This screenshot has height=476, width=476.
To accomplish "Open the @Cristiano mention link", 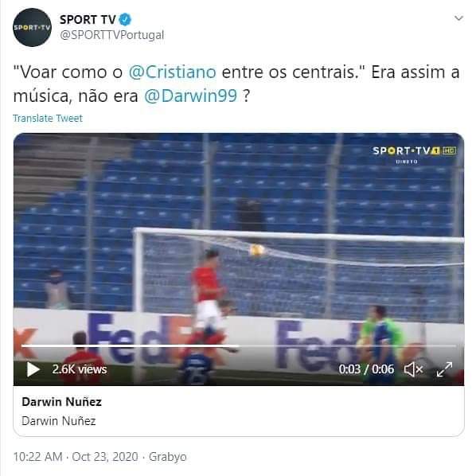I will point(173,72).
